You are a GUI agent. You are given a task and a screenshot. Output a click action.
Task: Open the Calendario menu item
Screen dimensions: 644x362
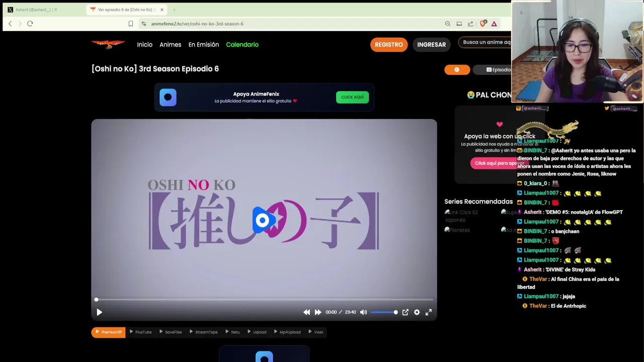[242, 45]
